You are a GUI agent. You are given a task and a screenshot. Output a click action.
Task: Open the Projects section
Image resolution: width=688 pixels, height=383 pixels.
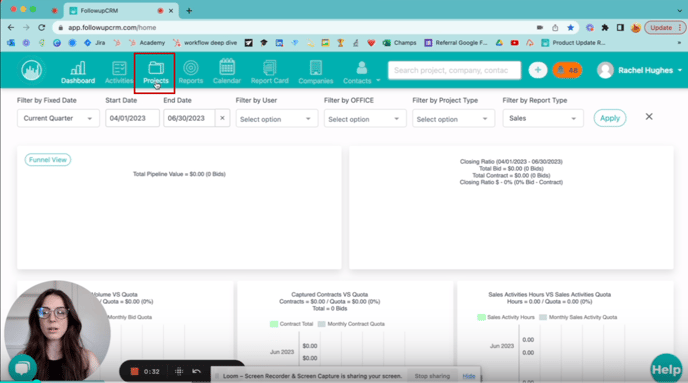pos(155,73)
